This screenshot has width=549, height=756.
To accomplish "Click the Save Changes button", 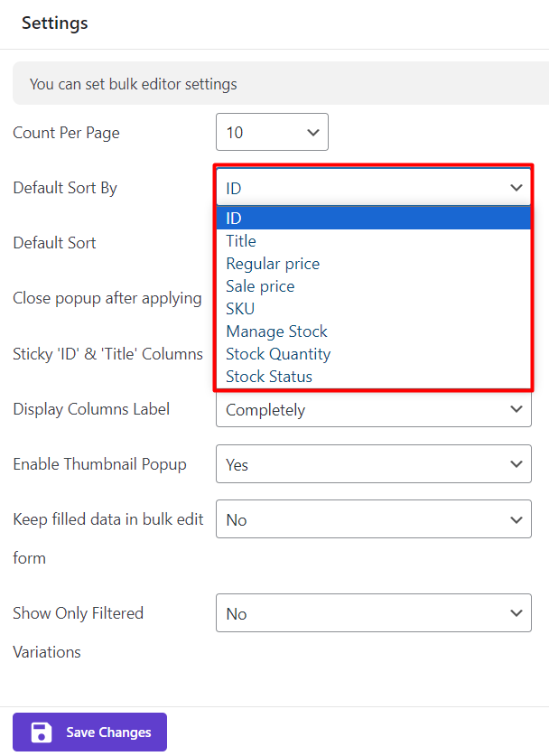I will coord(89,732).
